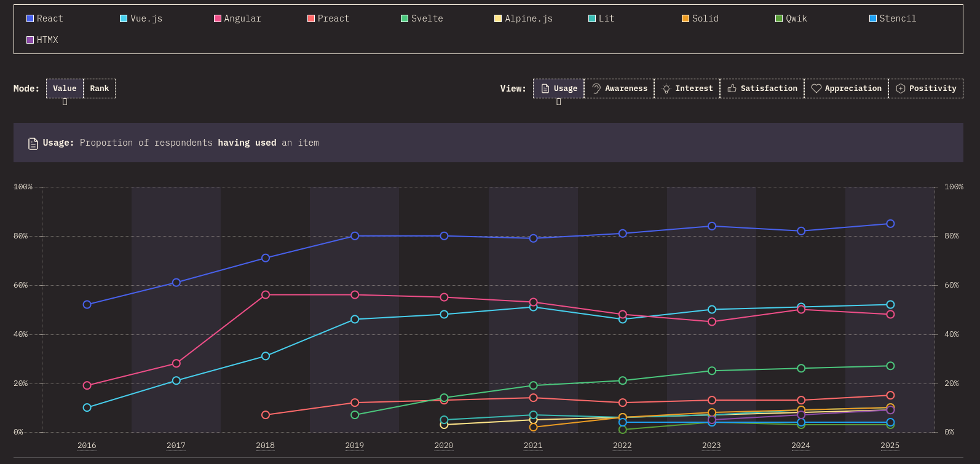Click Angular's 2023 data point
The width and height of the screenshot is (980, 464).
[712, 321]
